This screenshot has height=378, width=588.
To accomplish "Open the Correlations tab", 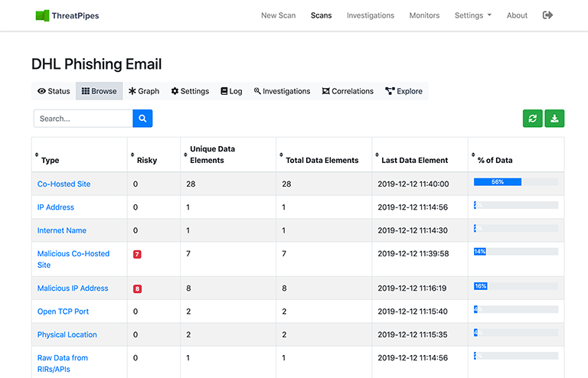I will tap(348, 91).
